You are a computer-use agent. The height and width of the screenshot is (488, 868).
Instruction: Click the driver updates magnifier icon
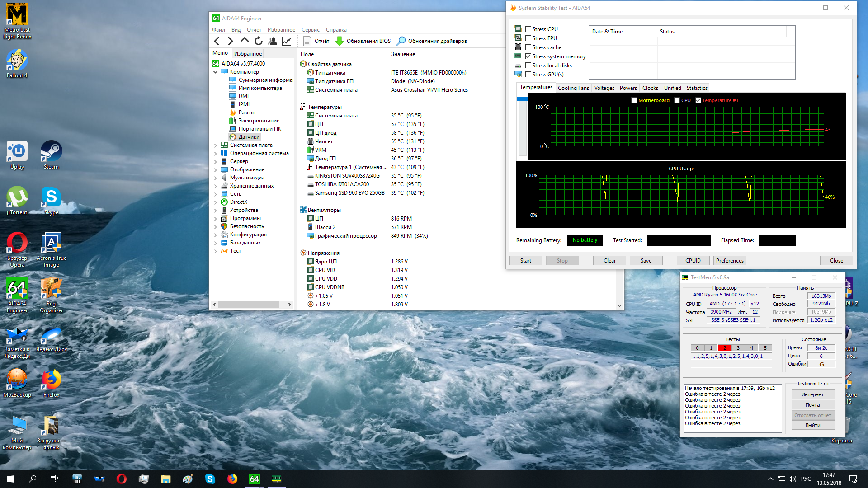401,41
